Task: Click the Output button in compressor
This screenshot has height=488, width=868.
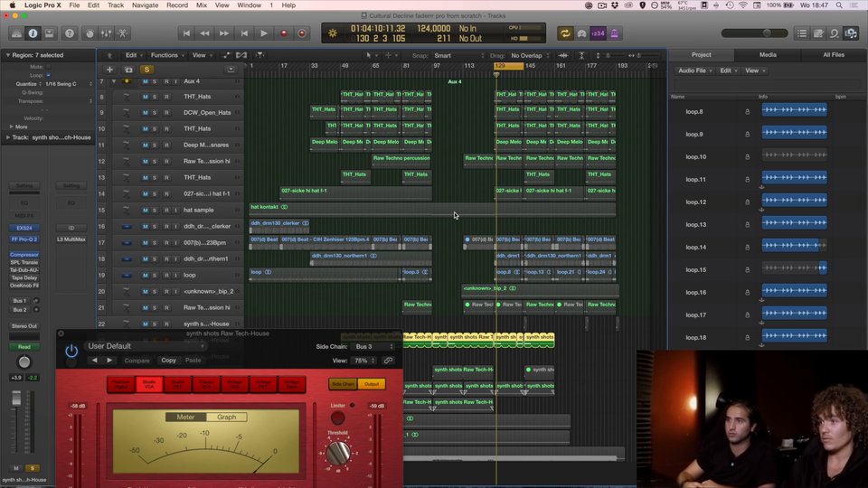Action: [x=372, y=384]
